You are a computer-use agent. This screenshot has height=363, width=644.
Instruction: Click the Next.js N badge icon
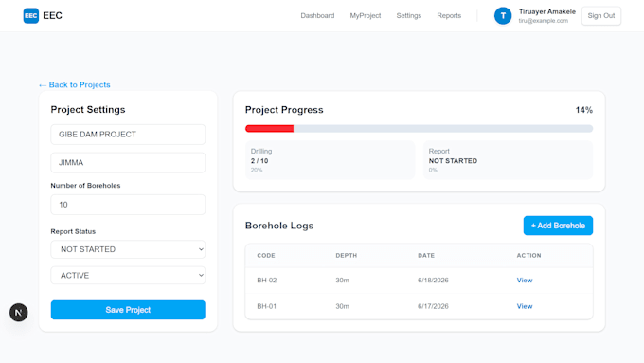pos(19,313)
